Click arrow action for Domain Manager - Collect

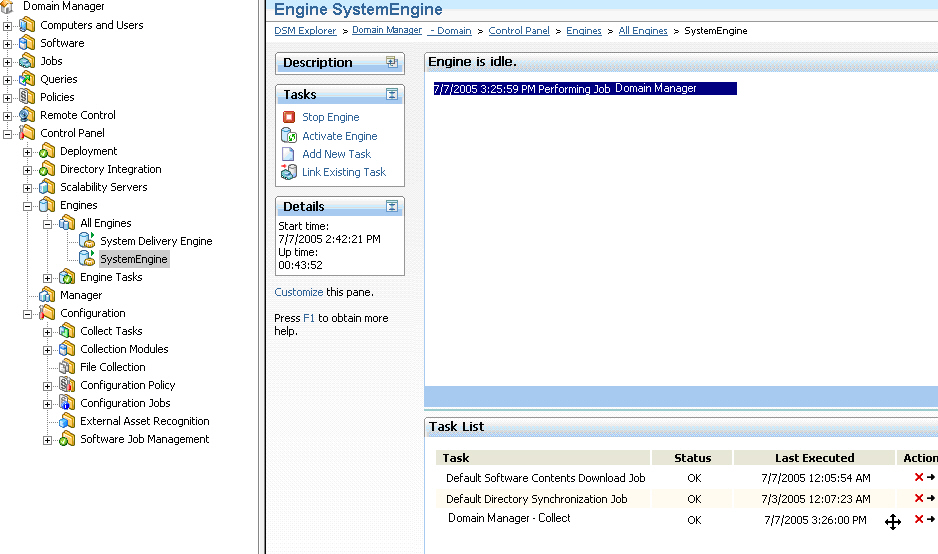[931, 519]
